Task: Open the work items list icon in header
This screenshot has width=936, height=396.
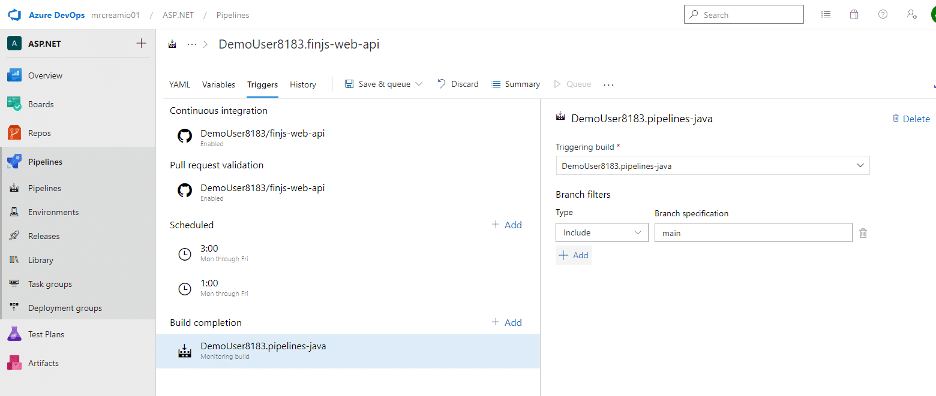Action: [826, 15]
